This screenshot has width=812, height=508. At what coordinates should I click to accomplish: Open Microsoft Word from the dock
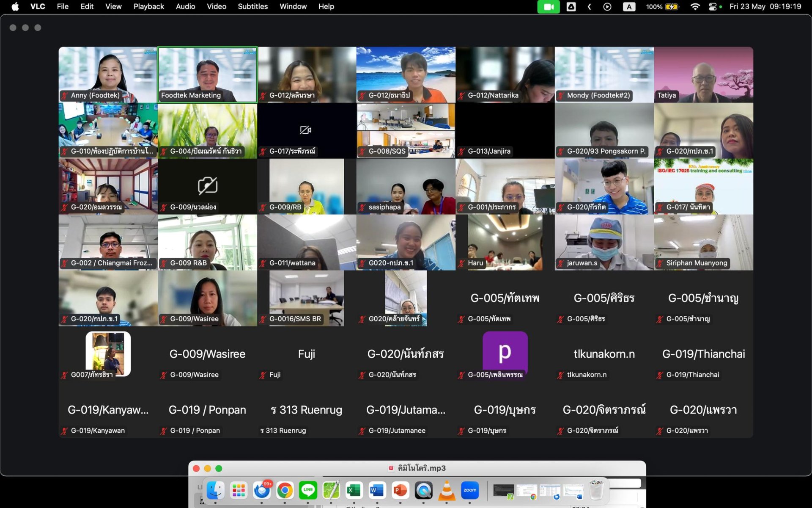pyautogui.click(x=377, y=490)
